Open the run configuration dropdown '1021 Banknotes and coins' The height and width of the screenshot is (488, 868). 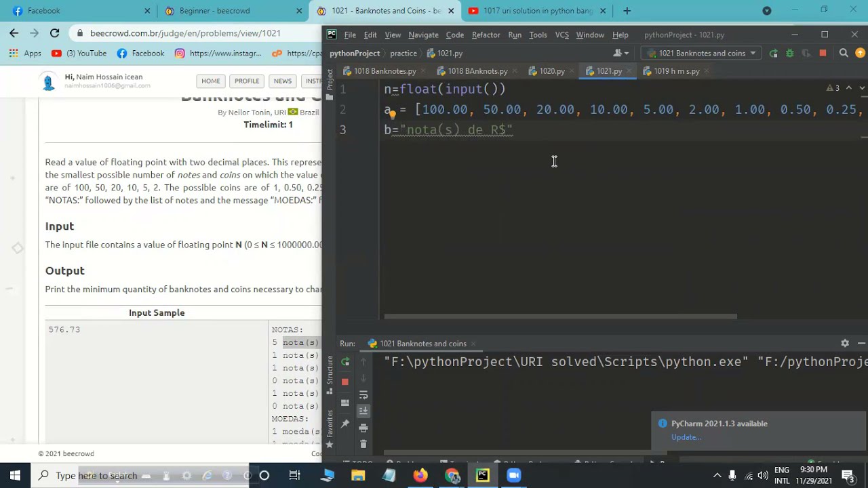701,53
